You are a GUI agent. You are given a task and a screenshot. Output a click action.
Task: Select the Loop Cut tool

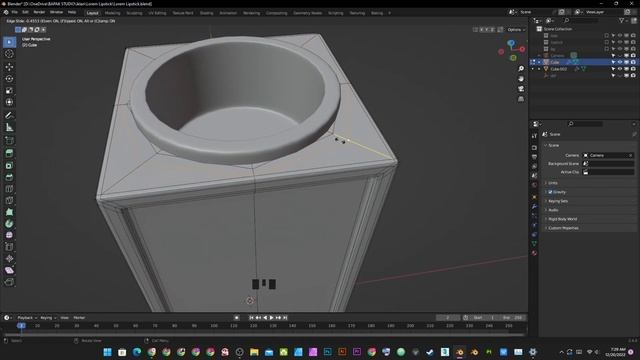(9, 189)
